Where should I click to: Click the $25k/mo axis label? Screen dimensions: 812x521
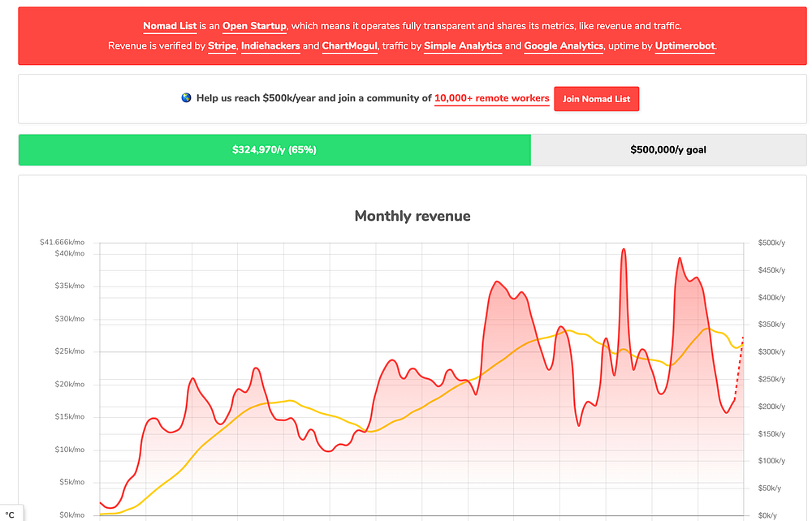point(69,351)
